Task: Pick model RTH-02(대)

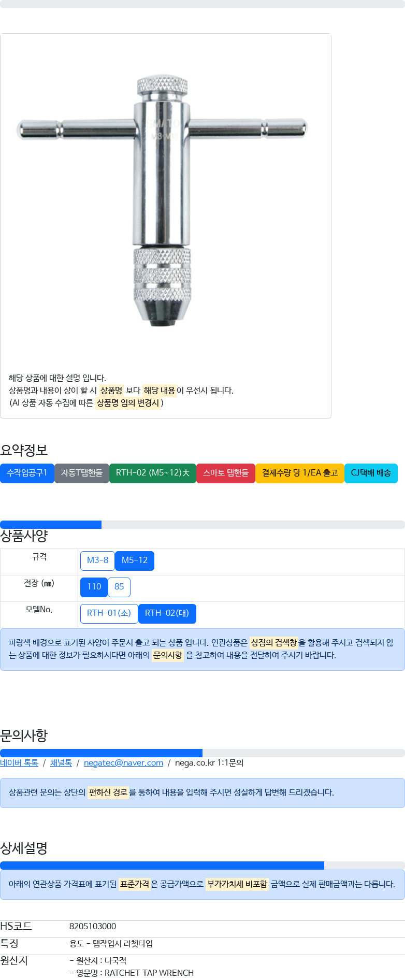Action: (x=167, y=613)
